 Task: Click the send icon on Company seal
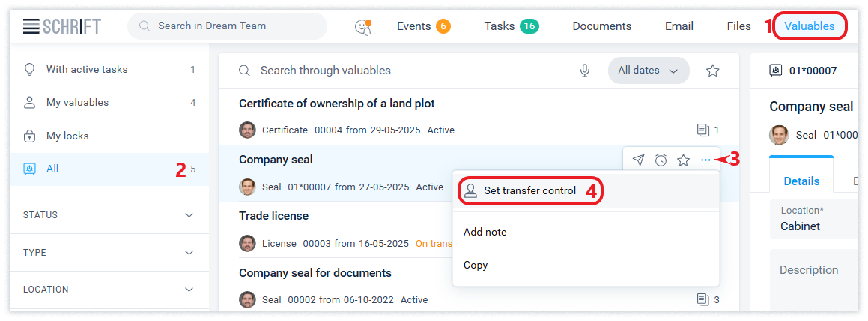click(638, 160)
